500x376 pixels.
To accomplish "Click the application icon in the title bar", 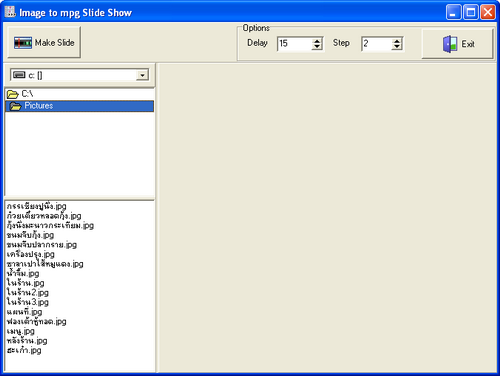I will pyautogui.click(x=10, y=12).
